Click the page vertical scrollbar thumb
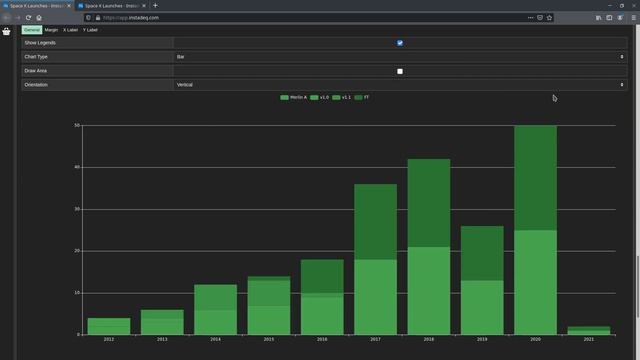 click(638, 286)
